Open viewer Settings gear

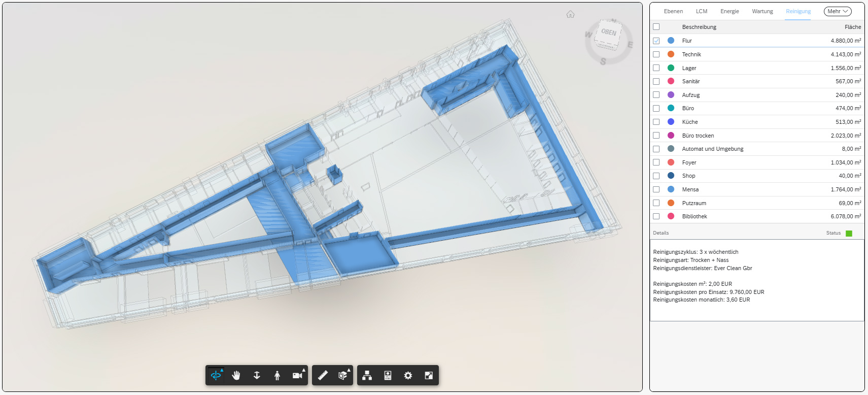pyautogui.click(x=408, y=376)
